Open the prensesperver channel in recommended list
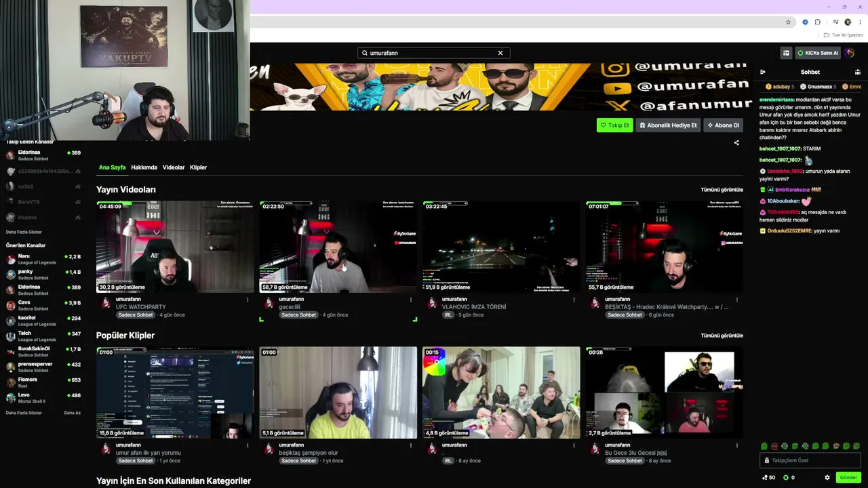 [43, 367]
